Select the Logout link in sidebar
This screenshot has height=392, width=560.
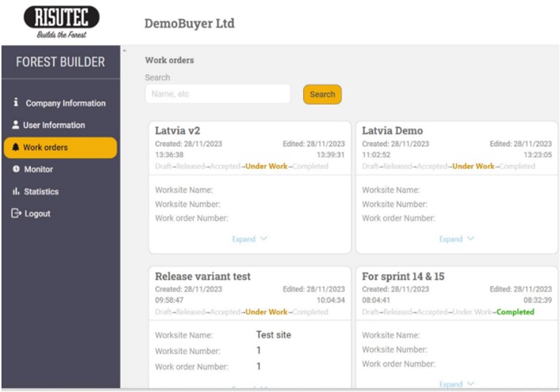37,214
